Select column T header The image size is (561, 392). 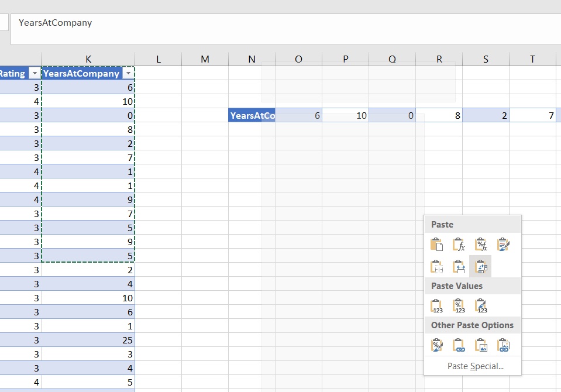[x=533, y=59]
